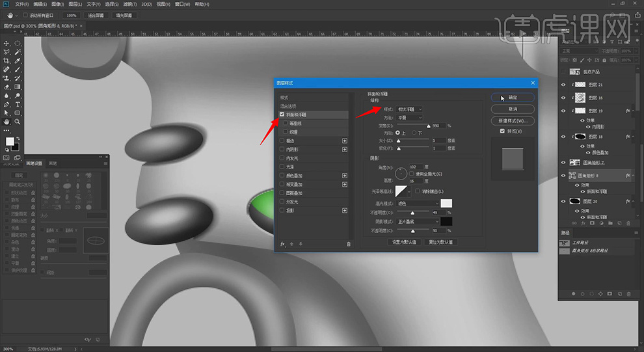
Task: Select the Crop tool
Action: pyautogui.click(x=7, y=61)
